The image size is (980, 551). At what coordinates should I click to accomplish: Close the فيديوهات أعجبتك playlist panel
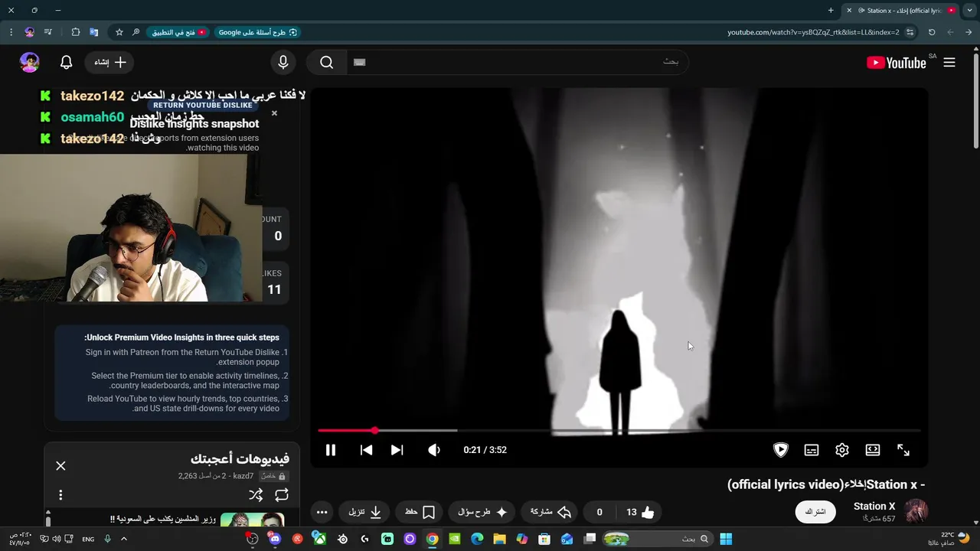click(x=60, y=465)
